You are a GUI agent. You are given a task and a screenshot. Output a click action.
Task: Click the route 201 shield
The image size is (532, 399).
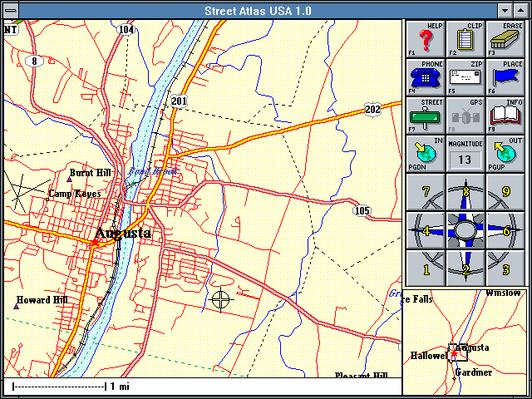(179, 101)
